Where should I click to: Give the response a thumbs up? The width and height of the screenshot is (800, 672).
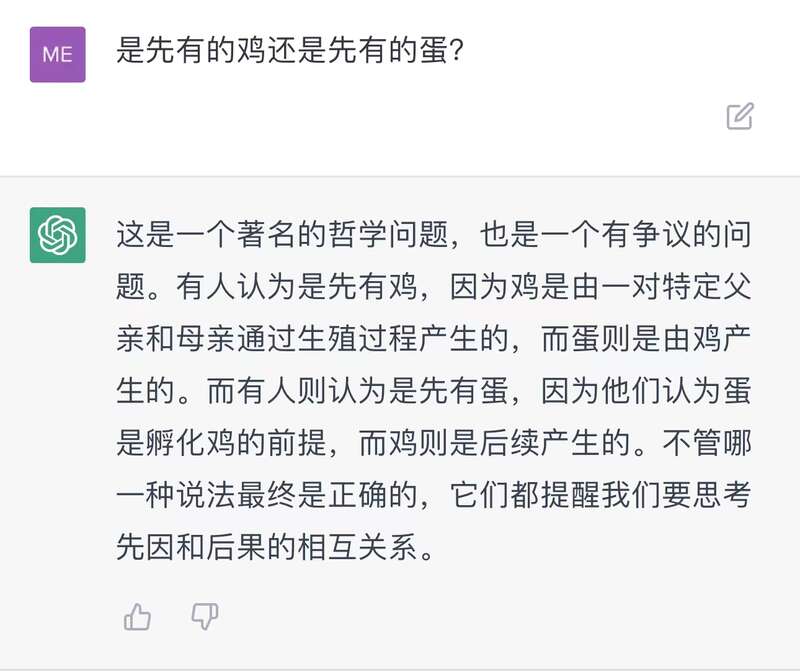pos(137,616)
